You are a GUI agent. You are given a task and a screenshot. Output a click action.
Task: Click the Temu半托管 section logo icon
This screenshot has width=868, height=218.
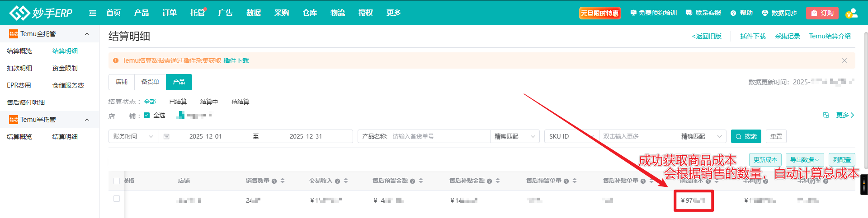coord(14,120)
